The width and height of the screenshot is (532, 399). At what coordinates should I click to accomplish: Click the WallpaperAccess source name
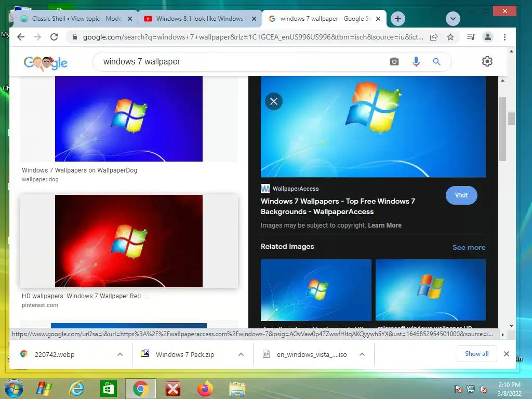tap(296, 189)
